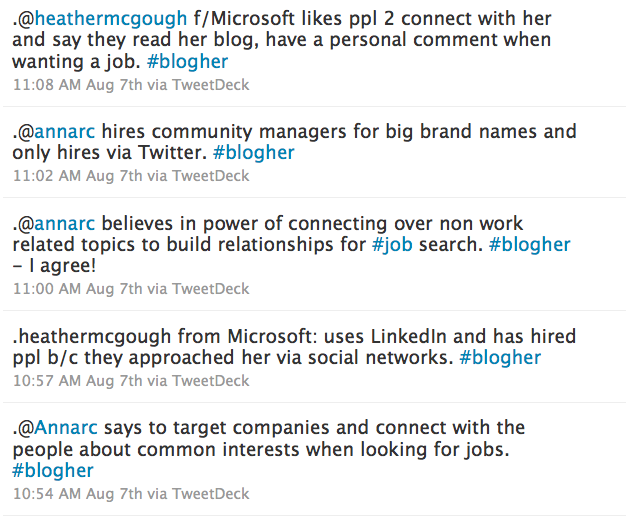626x517 pixels.
Task: Click #blogher hashtag before "– I agree!"
Action: coord(530,244)
